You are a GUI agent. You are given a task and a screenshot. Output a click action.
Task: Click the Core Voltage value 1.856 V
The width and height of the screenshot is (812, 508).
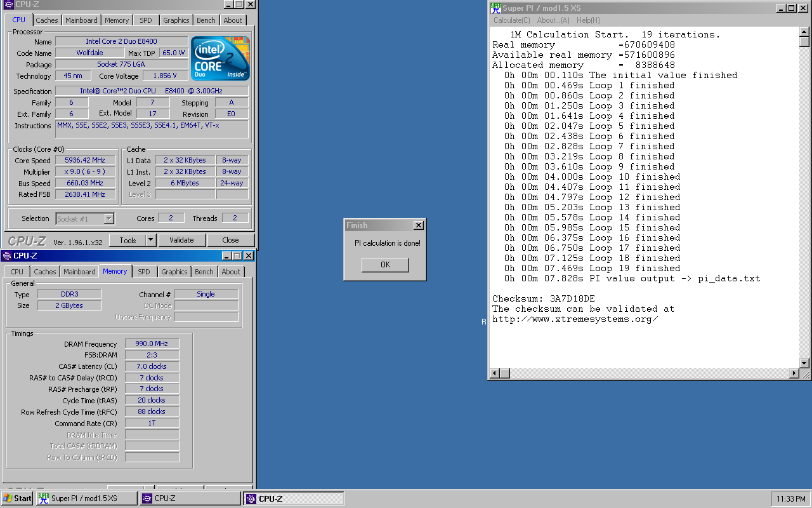[x=165, y=76]
